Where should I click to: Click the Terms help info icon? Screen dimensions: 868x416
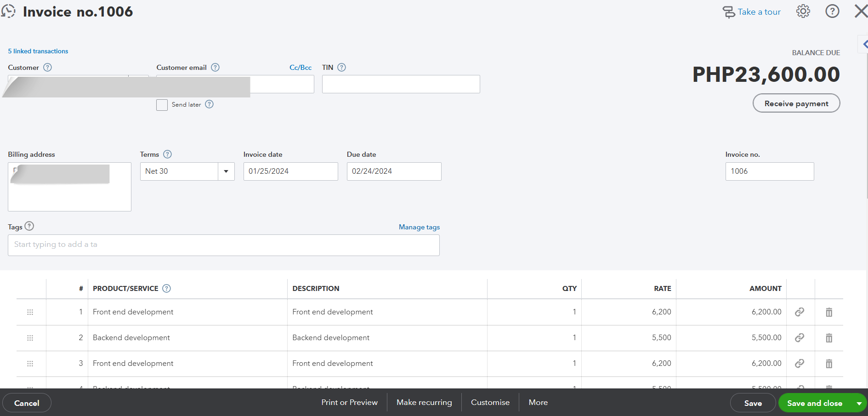coord(168,154)
